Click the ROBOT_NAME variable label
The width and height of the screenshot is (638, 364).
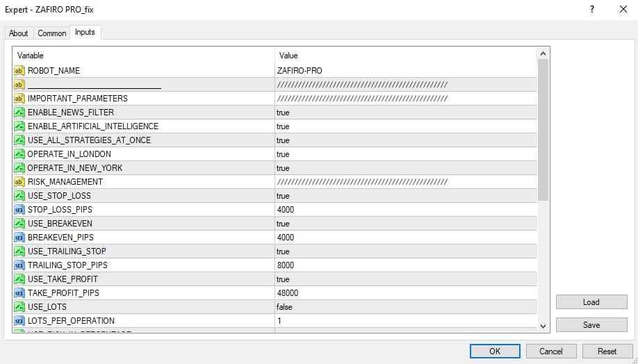coord(54,71)
